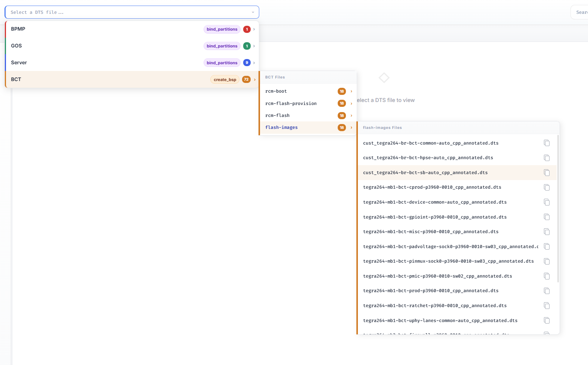Expand the BCT row chevron
588x365 pixels.
point(255,80)
